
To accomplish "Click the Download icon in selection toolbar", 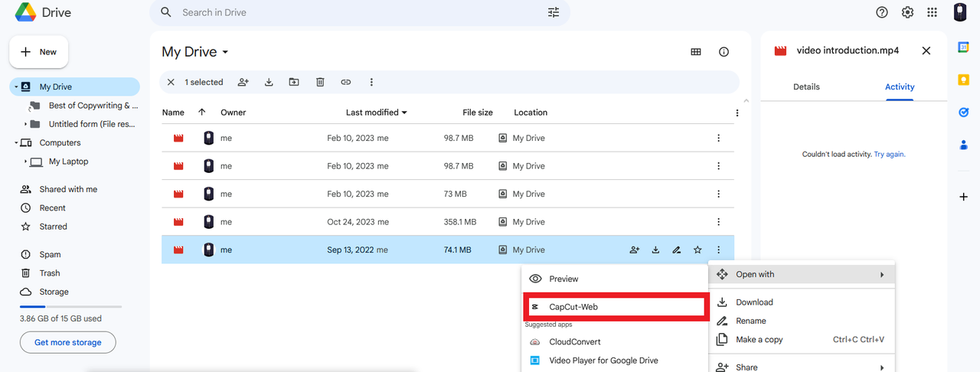I will click(269, 82).
